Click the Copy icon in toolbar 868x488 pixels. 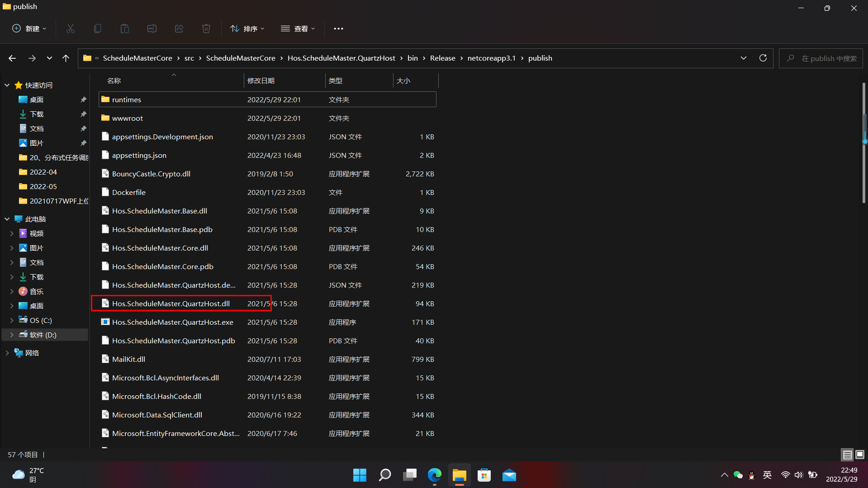pyautogui.click(x=97, y=28)
